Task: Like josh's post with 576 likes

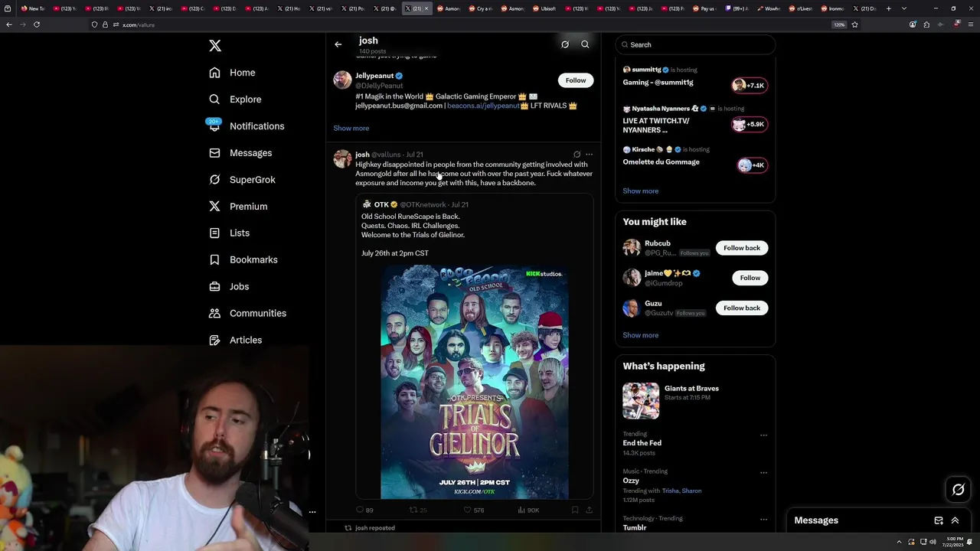Action: click(474, 510)
